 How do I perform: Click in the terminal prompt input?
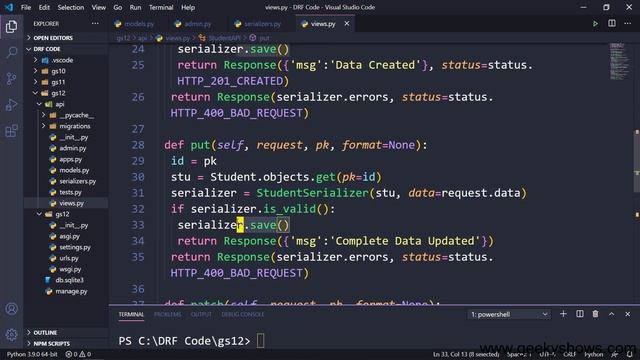tap(260, 340)
